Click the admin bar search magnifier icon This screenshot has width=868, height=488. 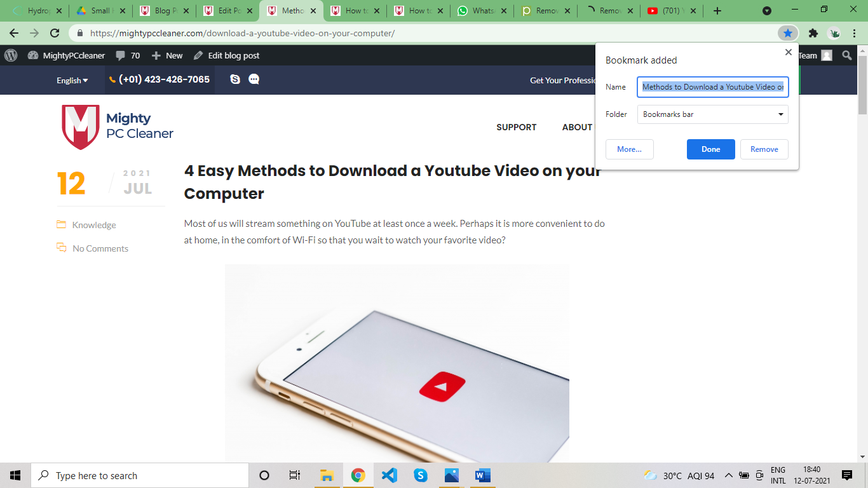847,55
